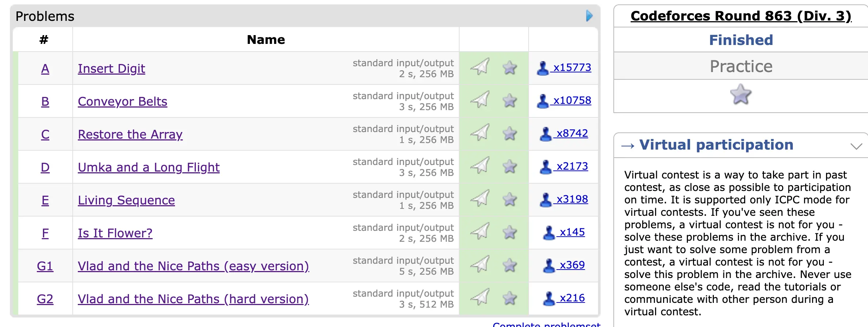
Task: Add Codeforces Round 863 contest to favorites
Action: tap(741, 94)
